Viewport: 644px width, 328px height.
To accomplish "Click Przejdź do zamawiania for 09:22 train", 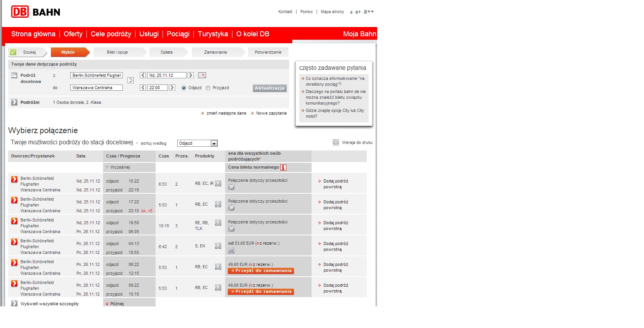I will point(261,292).
